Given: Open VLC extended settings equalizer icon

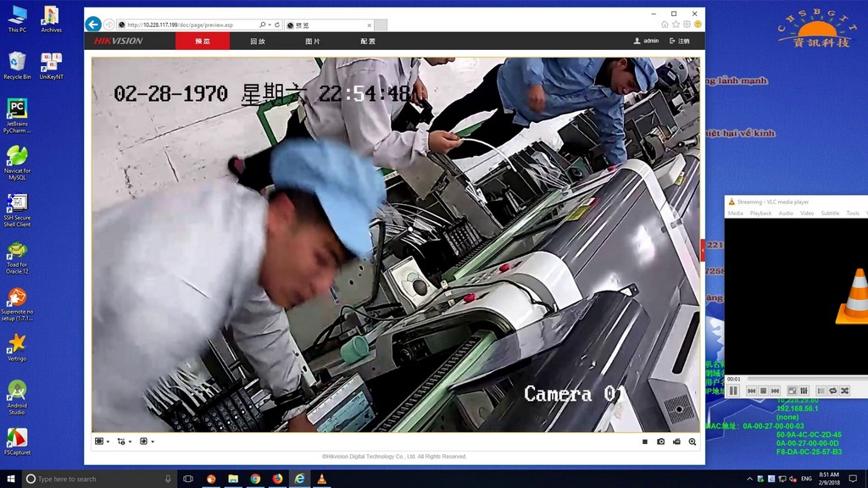Looking at the screenshot, I should click(x=804, y=391).
